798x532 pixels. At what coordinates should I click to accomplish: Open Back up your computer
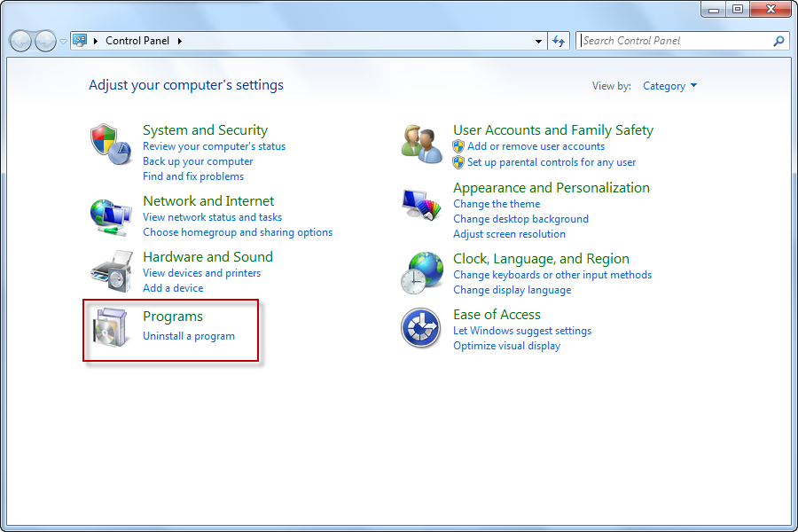(198, 161)
